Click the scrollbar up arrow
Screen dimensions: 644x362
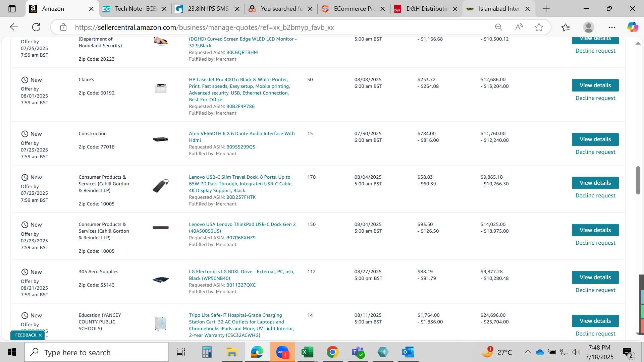(638, 43)
